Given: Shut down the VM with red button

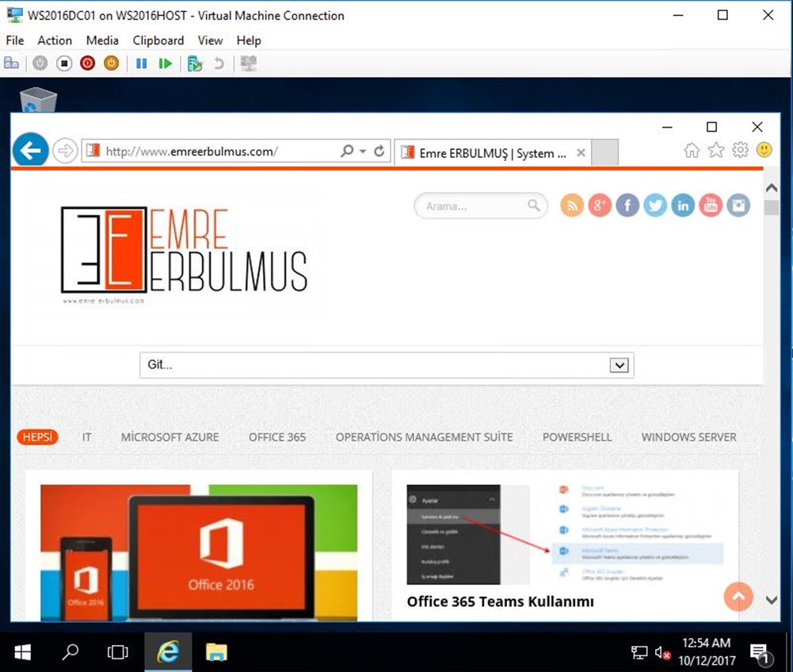Looking at the screenshot, I should coord(87,63).
